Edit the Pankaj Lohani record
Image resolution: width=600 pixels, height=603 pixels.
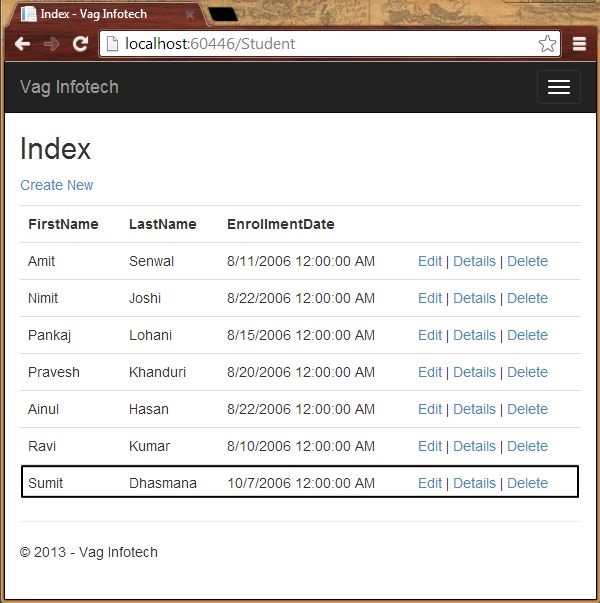pos(430,335)
